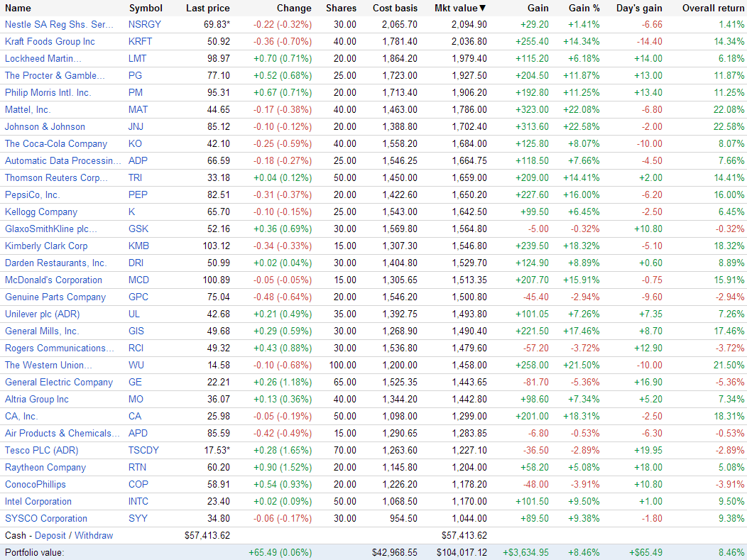Open Automatic Data Processing link
The height and width of the screenshot is (560, 747).
[x=63, y=161]
